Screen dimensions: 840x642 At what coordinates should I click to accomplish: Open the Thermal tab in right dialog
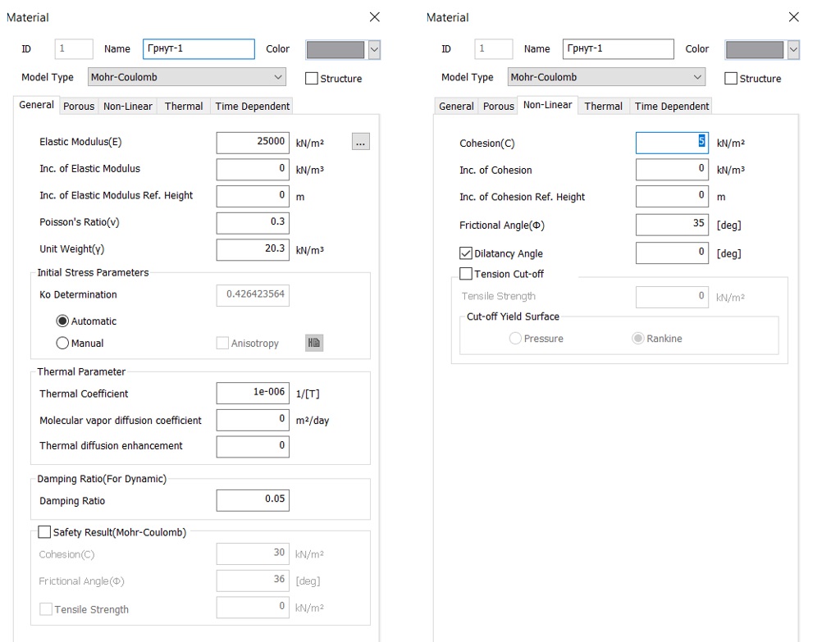603,106
